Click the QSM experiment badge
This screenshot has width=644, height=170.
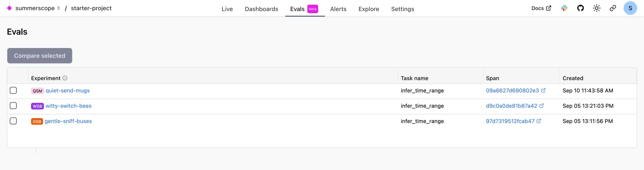click(x=37, y=91)
